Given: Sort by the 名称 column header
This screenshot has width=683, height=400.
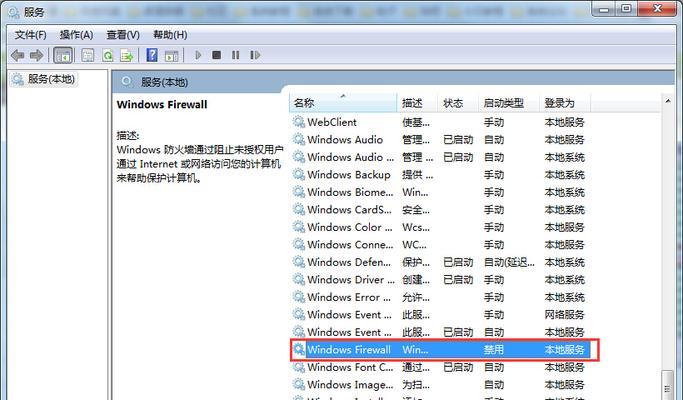Looking at the screenshot, I should point(343,103).
